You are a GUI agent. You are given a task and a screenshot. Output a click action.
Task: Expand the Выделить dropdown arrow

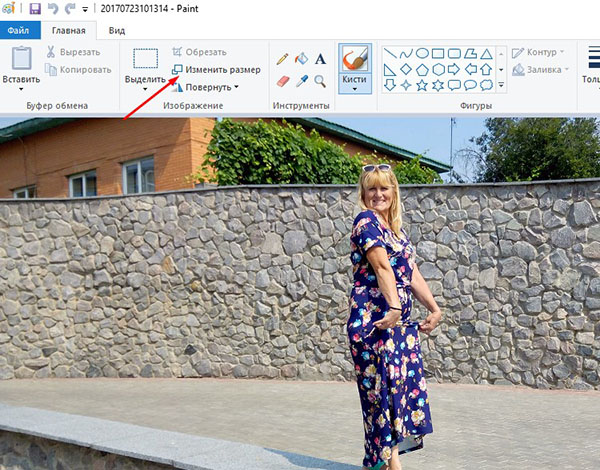[x=145, y=89]
